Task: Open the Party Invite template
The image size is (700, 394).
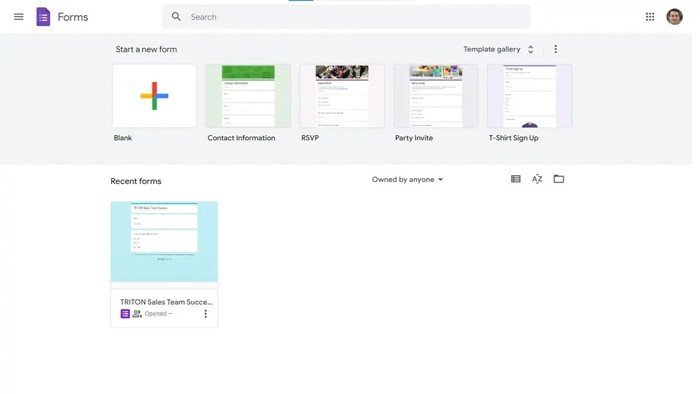Action: point(436,96)
